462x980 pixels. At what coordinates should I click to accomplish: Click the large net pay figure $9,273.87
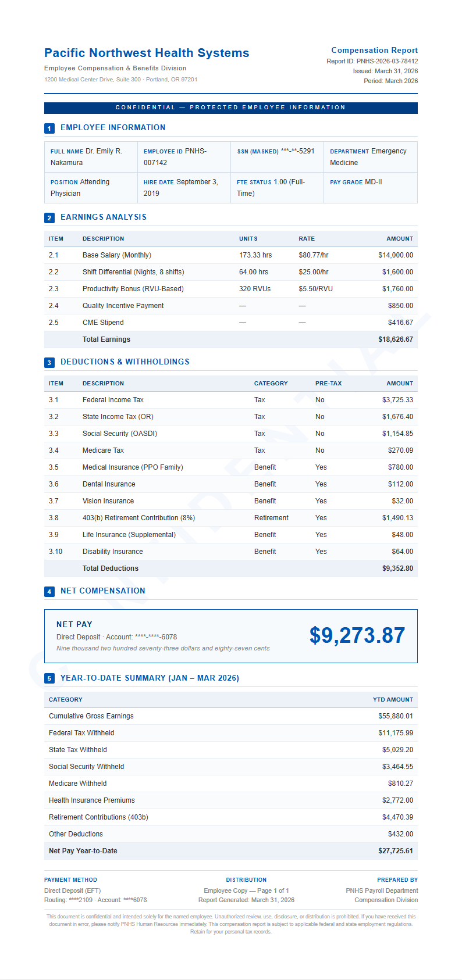point(357,635)
